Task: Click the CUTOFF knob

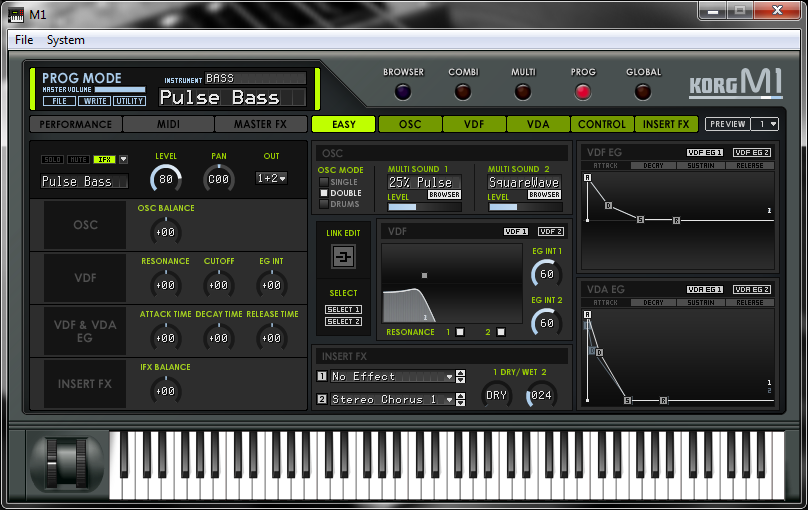Action: pyautogui.click(x=218, y=285)
